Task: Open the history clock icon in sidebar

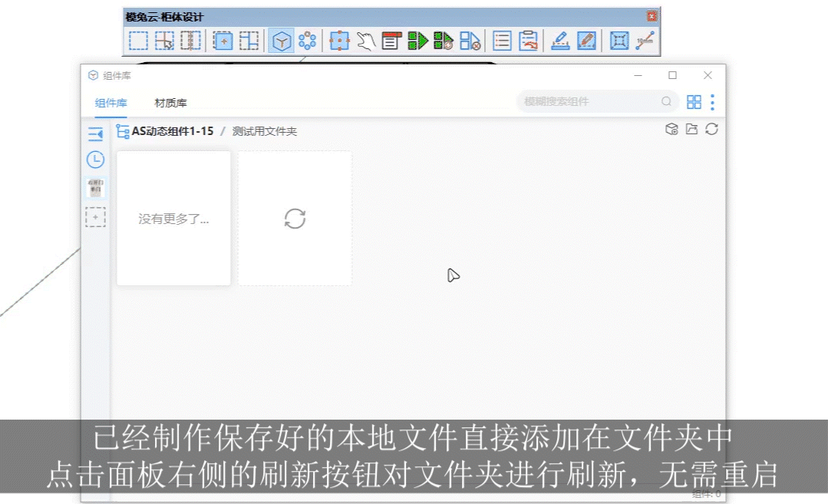Action: click(95, 160)
